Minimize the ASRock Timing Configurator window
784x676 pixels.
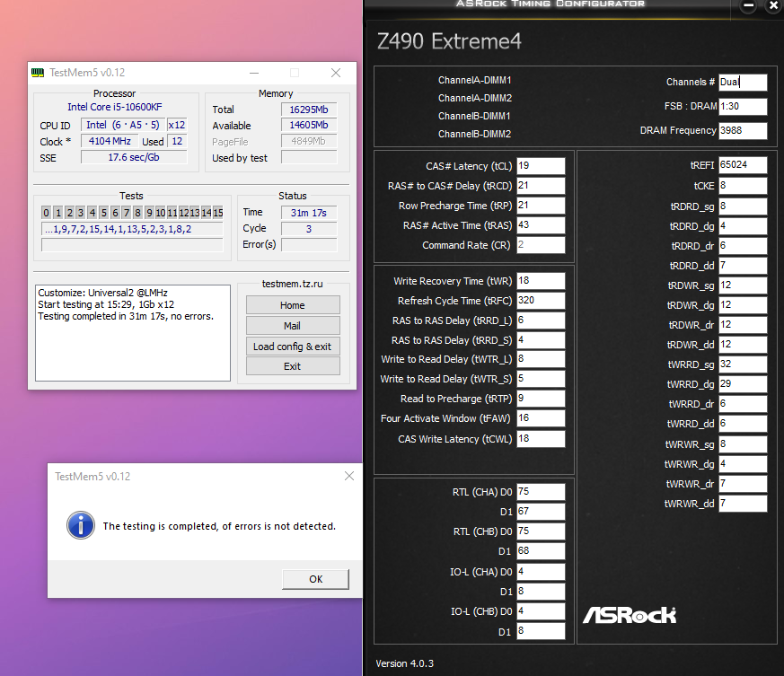click(x=748, y=6)
